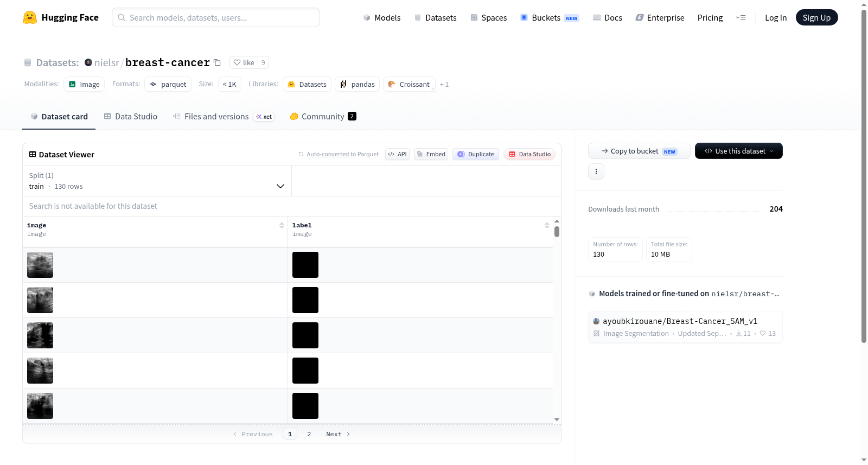The width and height of the screenshot is (868, 465).
Task: Open the navigation overflow menu icon
Action: click(741, 17)
